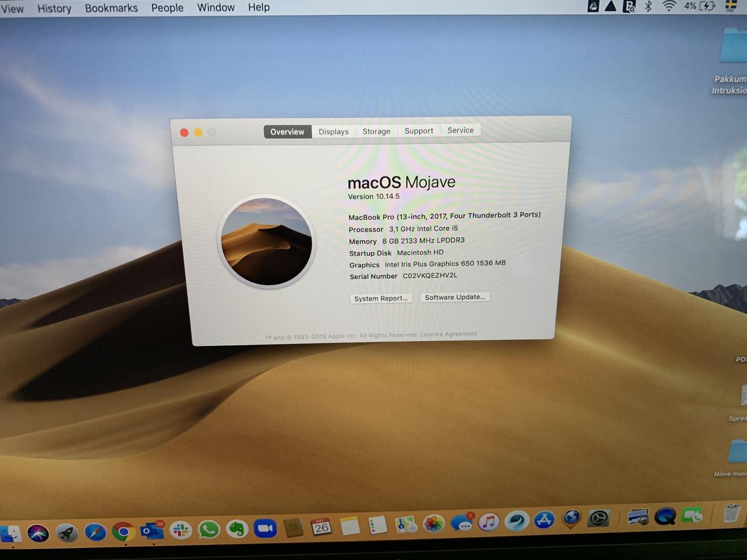Click the Software Update... button

455,297
